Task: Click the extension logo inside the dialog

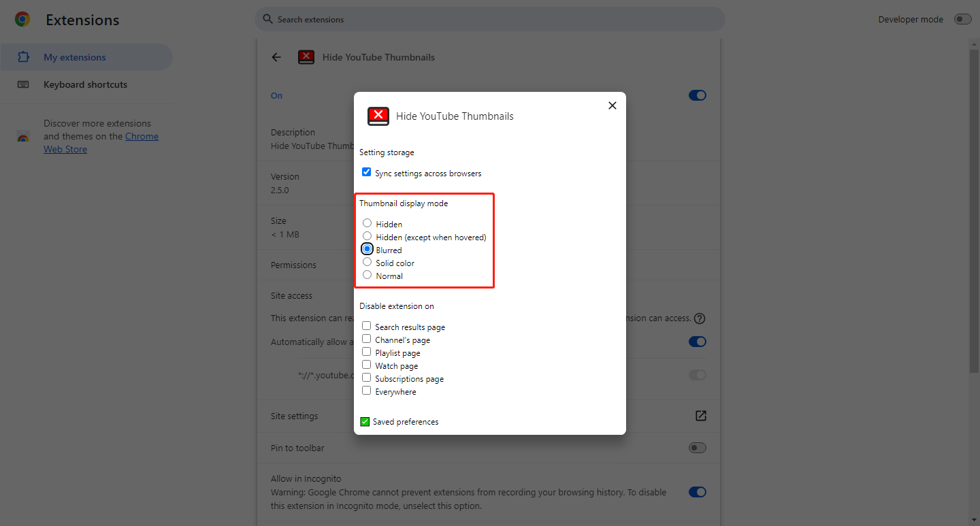Action: click(378, 116)
